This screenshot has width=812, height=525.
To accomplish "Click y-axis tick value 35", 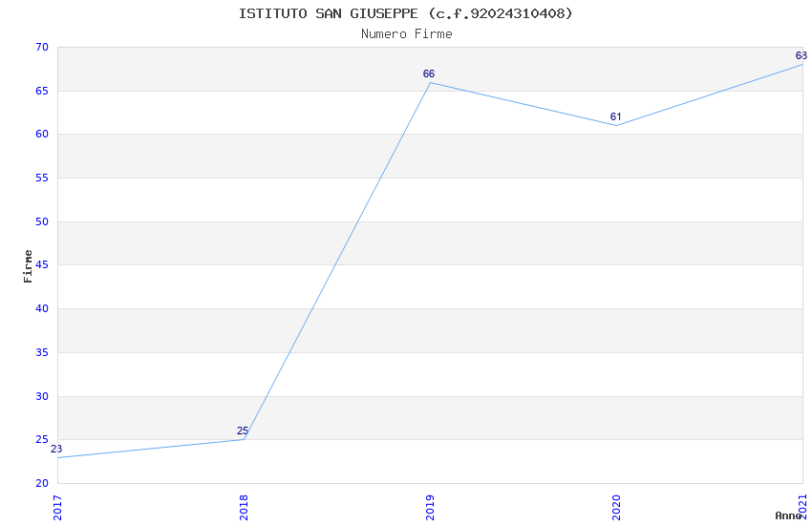I will [42, 353].
